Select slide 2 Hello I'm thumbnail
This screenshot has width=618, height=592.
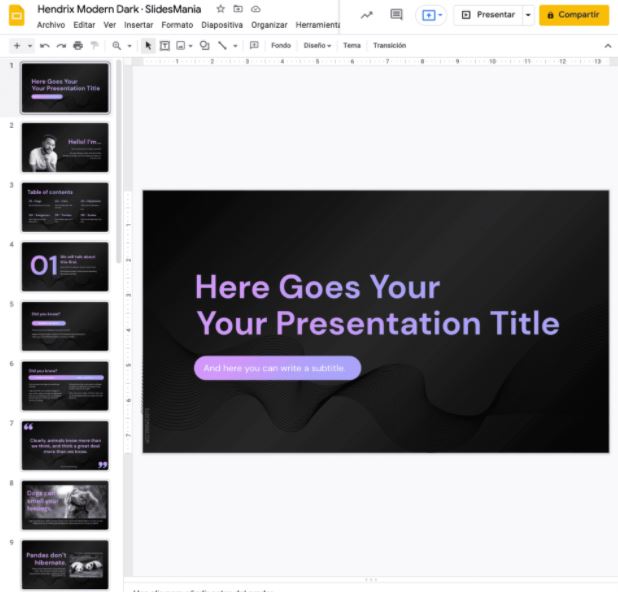tap(65, 147)
